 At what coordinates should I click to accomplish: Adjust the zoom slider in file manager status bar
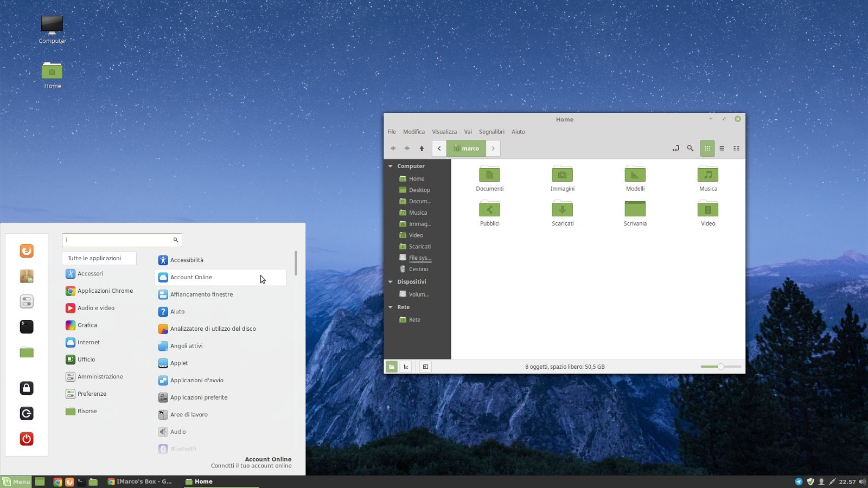point(720,367)
